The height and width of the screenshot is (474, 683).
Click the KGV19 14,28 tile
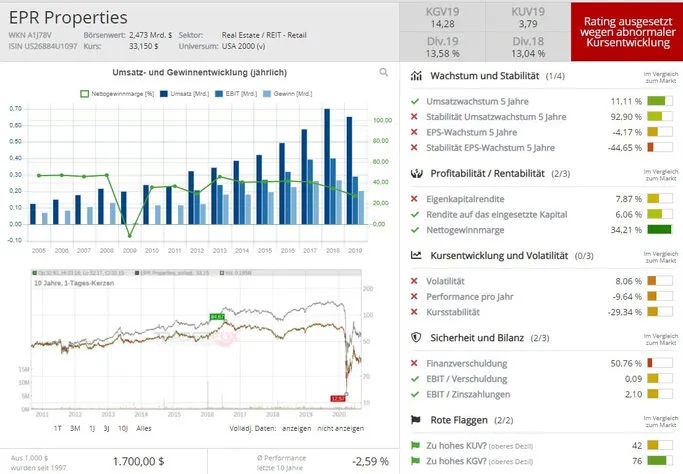(442, 17)
